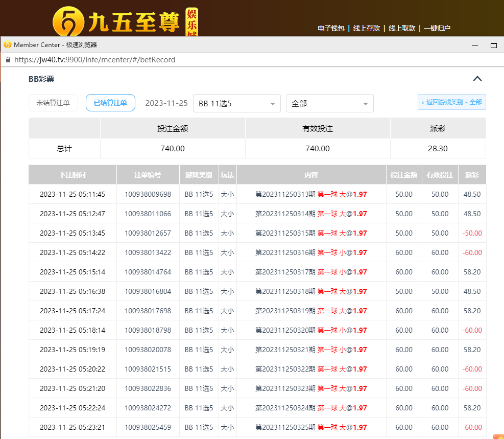This screenshot has width=504, height=439.
Task: Select bet number 100938018798
Action: pyautogui.click(x=148, y=330)
